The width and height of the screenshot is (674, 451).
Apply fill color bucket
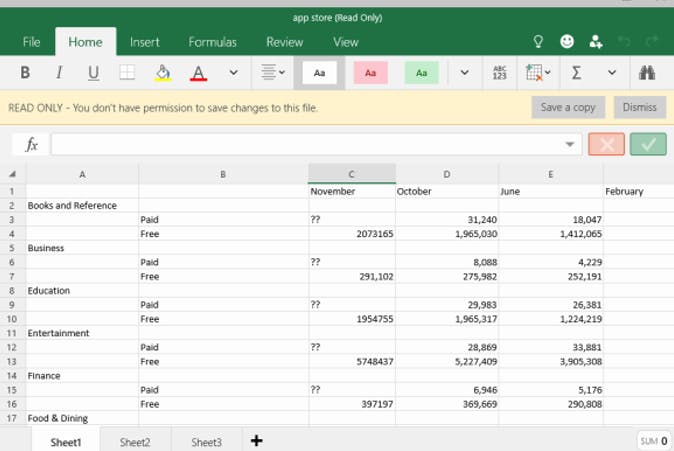click(163, 73)
